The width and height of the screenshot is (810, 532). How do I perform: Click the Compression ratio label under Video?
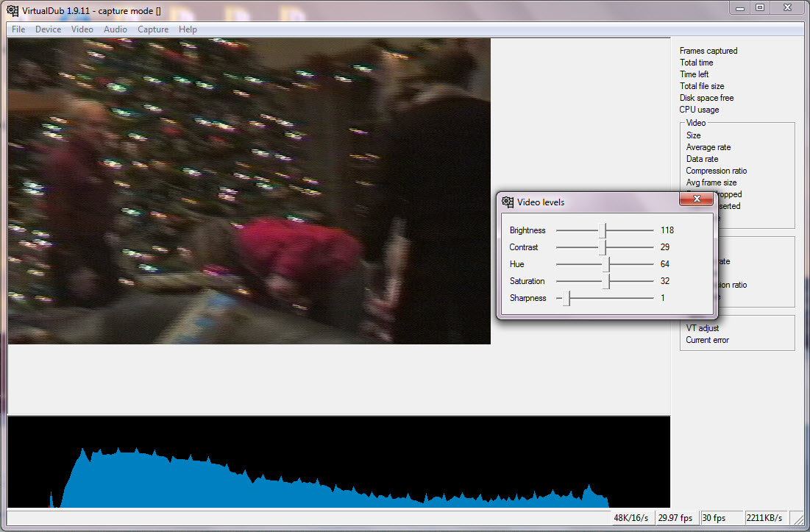pyautogui.click(x=716, y=171)
